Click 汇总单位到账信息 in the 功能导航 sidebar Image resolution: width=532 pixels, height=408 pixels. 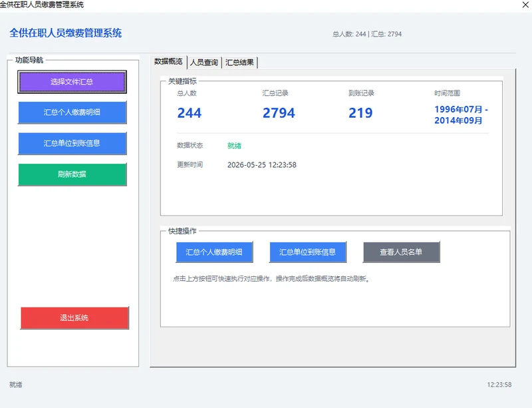click(72, 143)
